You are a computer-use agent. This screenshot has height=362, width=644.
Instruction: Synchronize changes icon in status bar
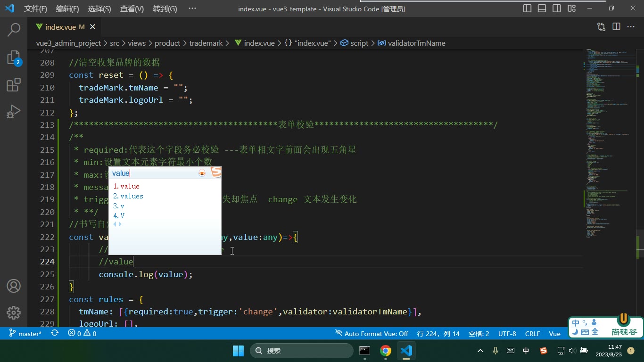point(55,333)
